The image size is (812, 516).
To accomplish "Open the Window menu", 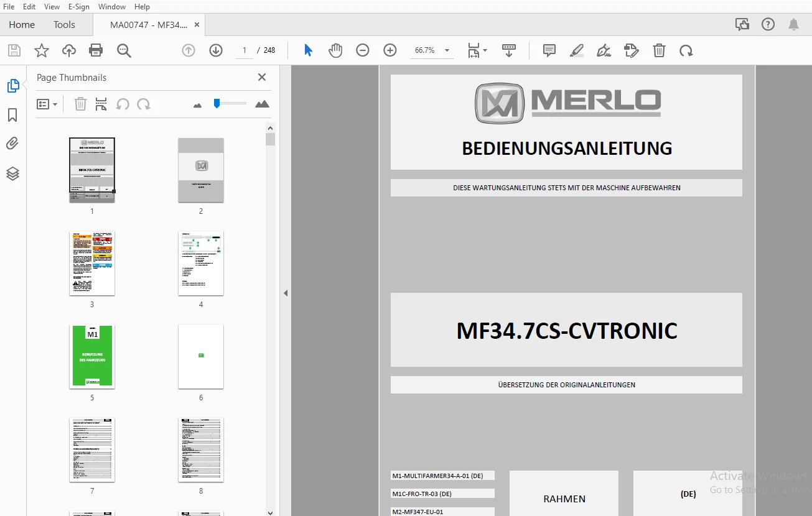I will (112, 7).
